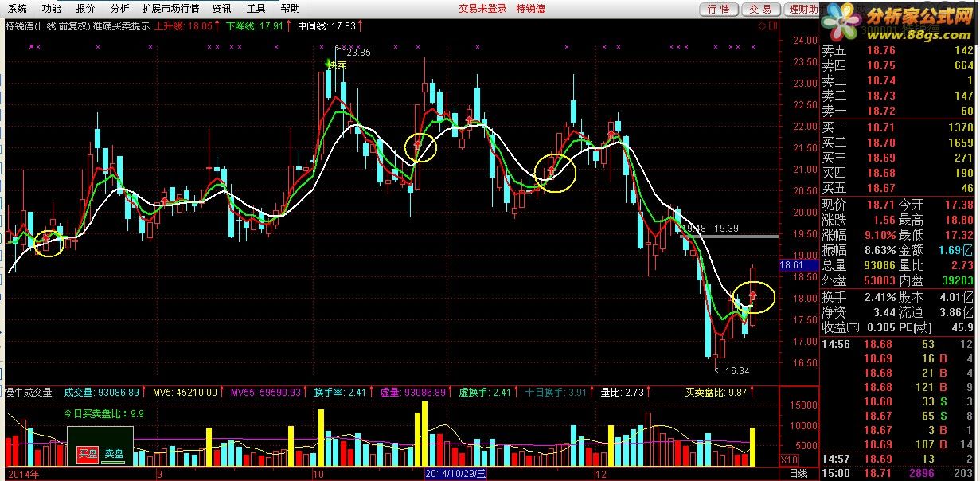The image size is (980, 481).
Task: Click the 准确买卖提示 indicator name
Action: click(x=122, y=25)
